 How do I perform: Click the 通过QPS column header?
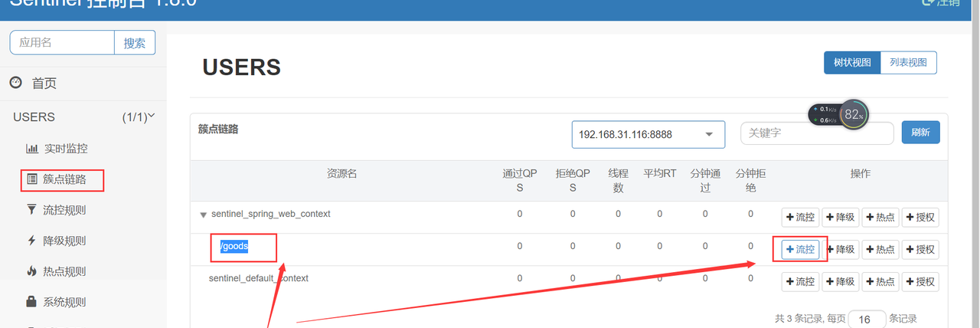coord(519,181)
